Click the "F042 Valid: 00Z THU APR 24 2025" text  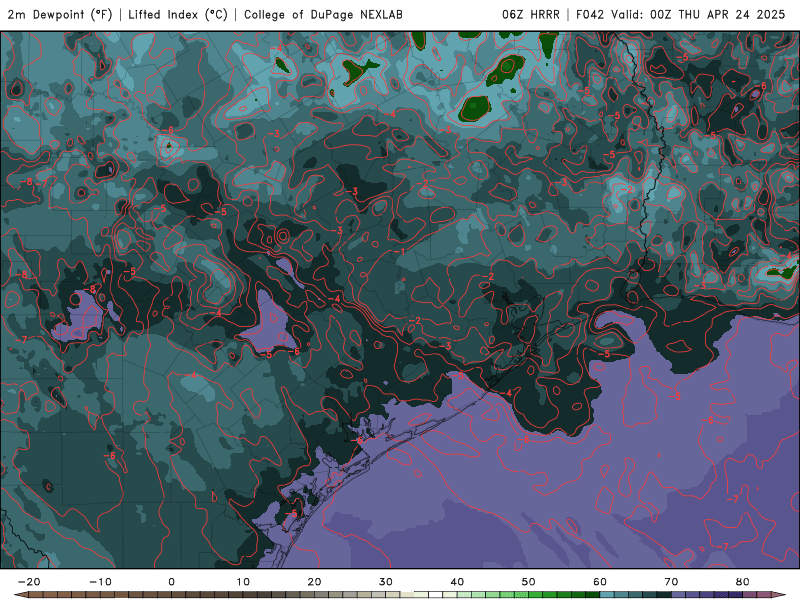tap(681, 15)
